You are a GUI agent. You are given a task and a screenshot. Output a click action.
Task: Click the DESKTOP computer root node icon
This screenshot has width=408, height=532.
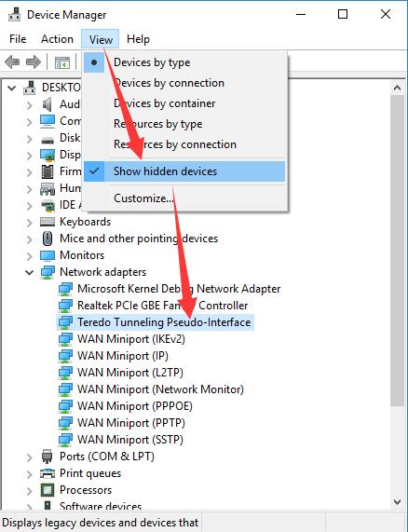coord(30,88)
